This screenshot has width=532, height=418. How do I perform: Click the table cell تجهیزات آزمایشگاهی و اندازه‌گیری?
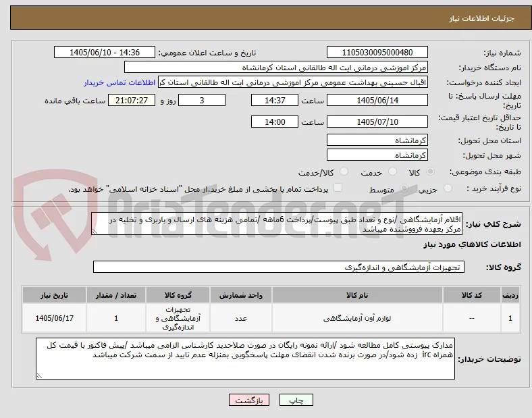coord(178,318)
